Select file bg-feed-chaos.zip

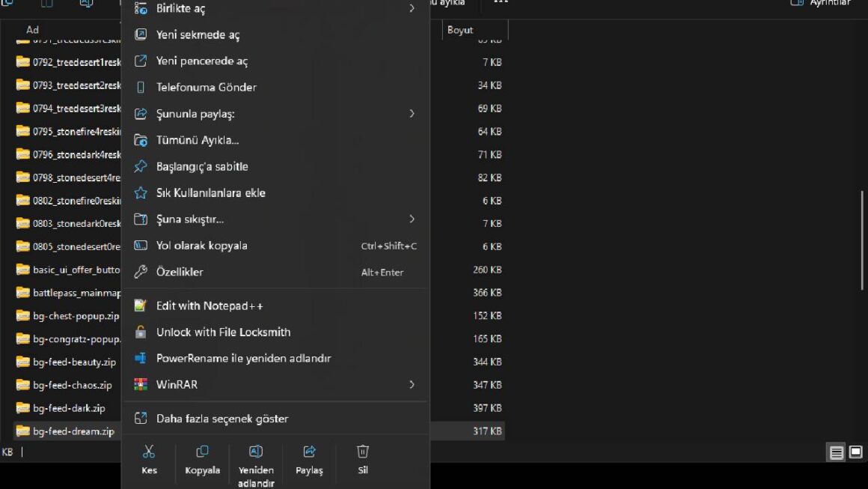[72, 385]
